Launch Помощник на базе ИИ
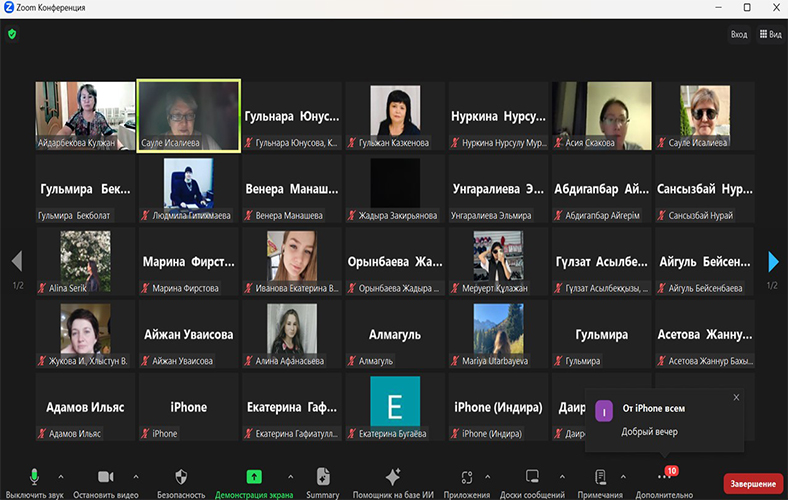This screenshot has width=788, height=500. coord(392,477)
